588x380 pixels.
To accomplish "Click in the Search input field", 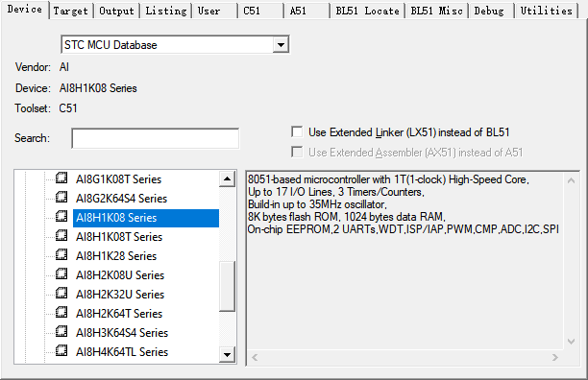I will coord(156,138).
